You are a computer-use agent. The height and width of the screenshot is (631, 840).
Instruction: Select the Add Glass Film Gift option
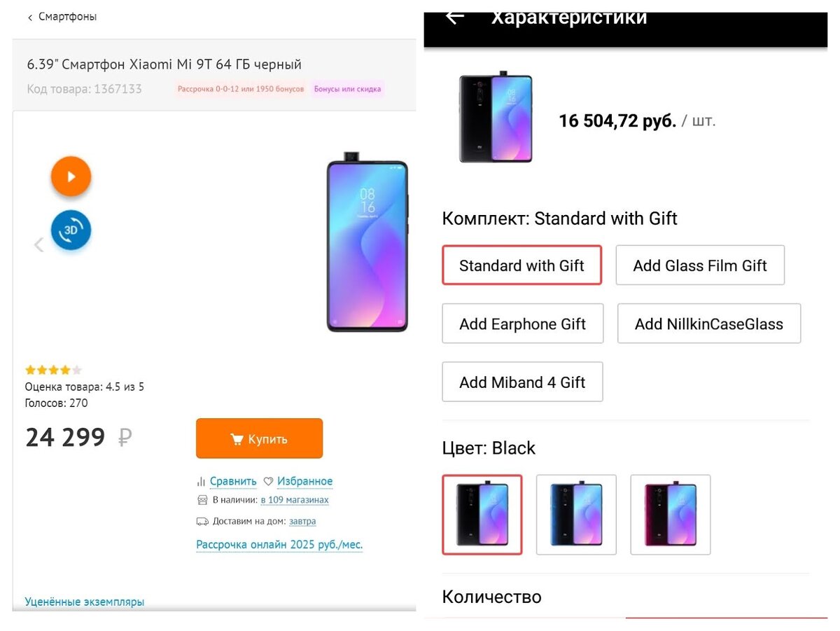pyautogui.click(x=699, y=265)
